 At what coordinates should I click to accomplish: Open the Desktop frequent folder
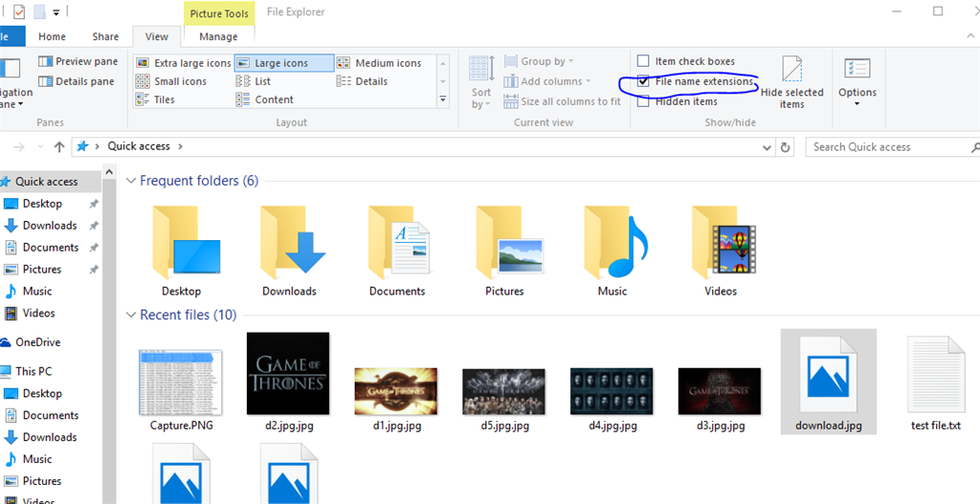point(181,252)
